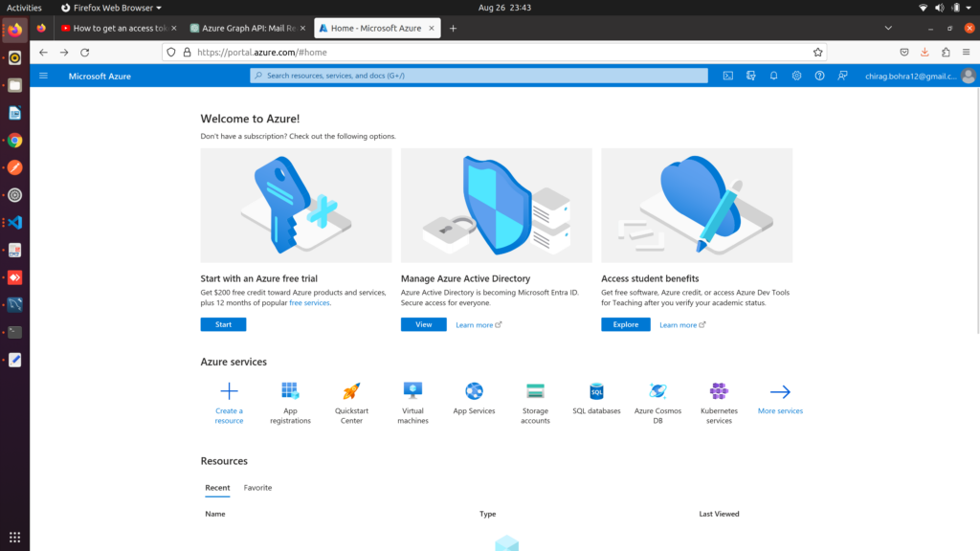Go back in Firefox history
The height and width of the screenshot is (551, 980).
point(43,53)
